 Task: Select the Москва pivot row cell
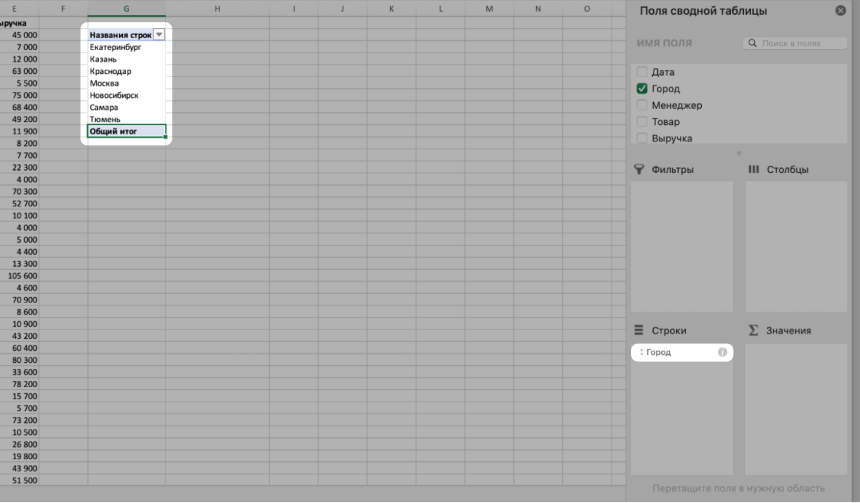point(126,83)
